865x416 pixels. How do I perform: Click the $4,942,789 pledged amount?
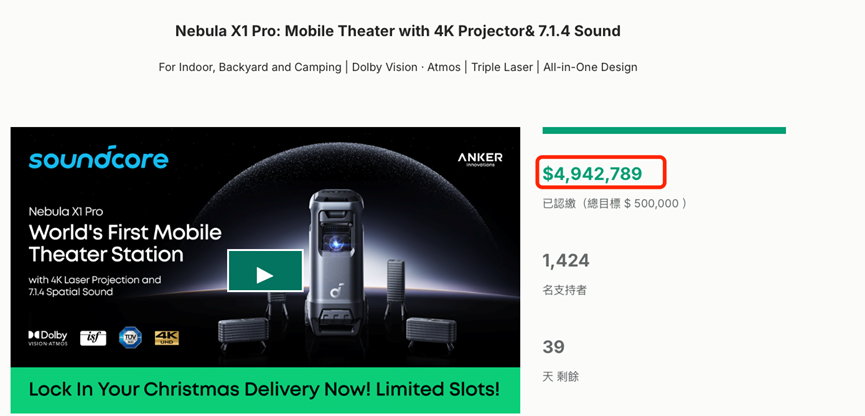(x=592, y=174)
